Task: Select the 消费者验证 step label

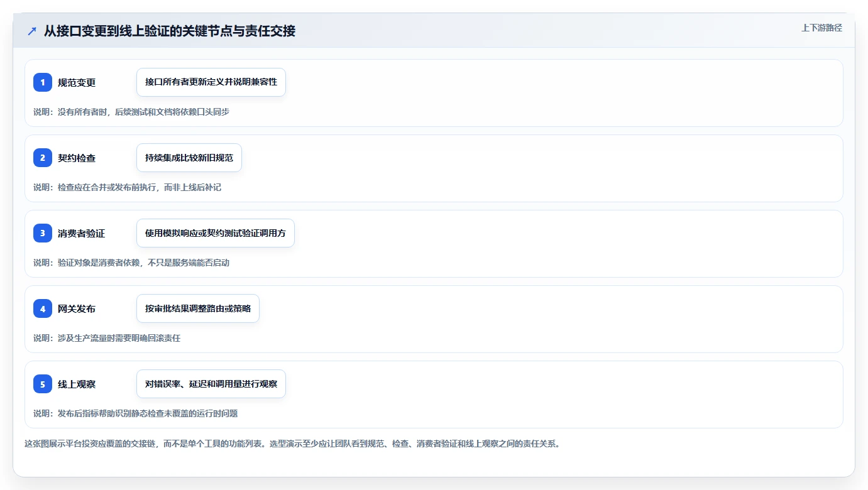Action: [82, 233]
